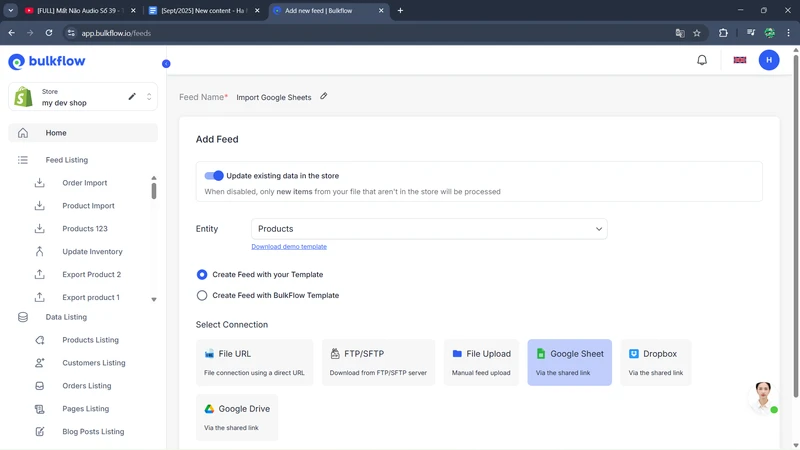800x450 pixels.
Task: Open Home in the sidebar
Action: [56, 133]
